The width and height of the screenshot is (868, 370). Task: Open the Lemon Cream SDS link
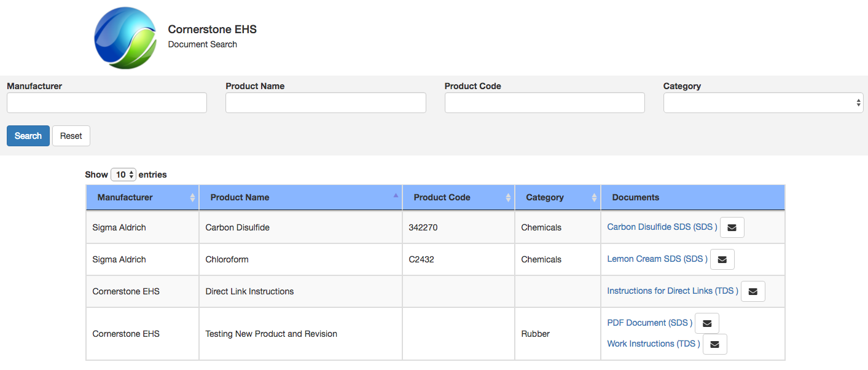point(657,259)
